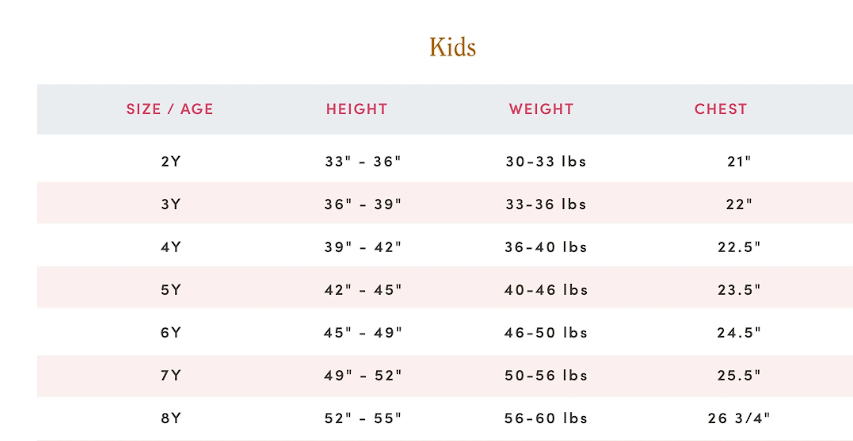
Task: Click the 4Y size cell
Action: pyautogui.click(x=171, y=247)
